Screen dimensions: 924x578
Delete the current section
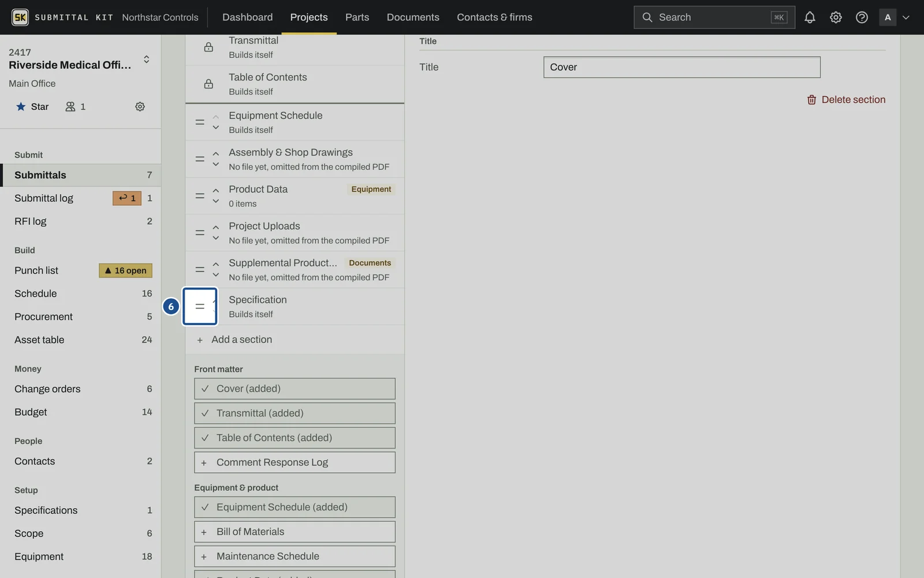pyautogui.click(x=846, y=100)
